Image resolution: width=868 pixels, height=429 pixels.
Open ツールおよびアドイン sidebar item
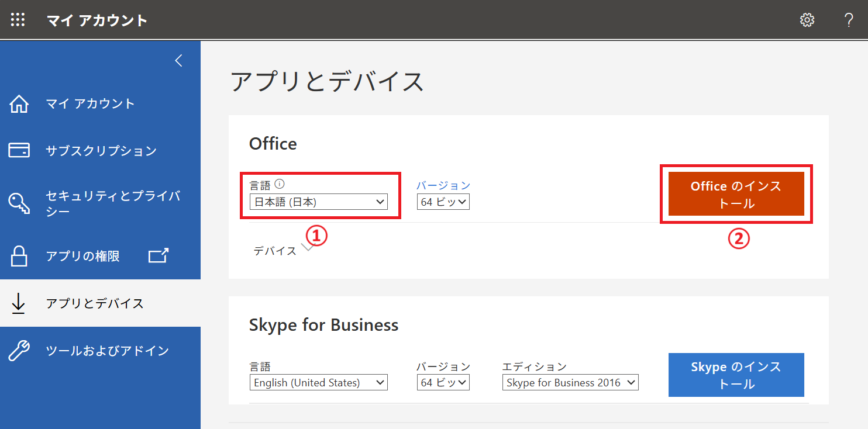[100, 351]
